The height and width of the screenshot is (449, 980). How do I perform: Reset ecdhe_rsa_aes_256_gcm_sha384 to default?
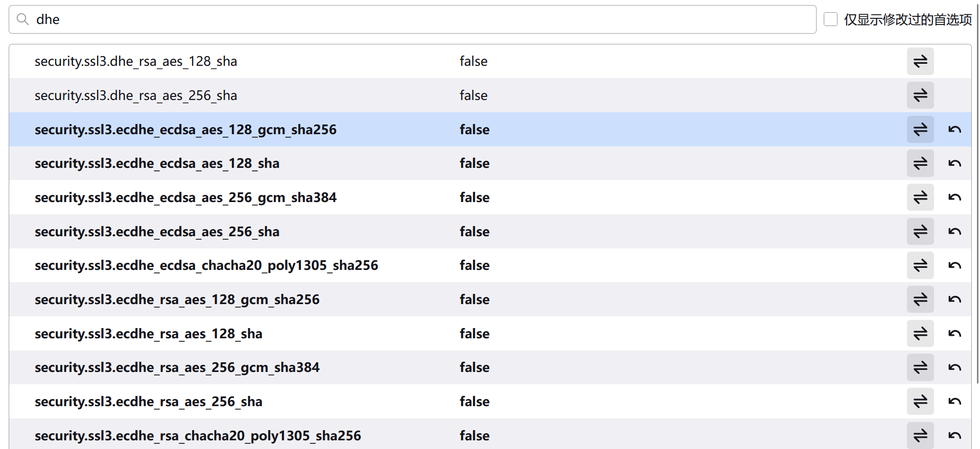tap(954, 367)
